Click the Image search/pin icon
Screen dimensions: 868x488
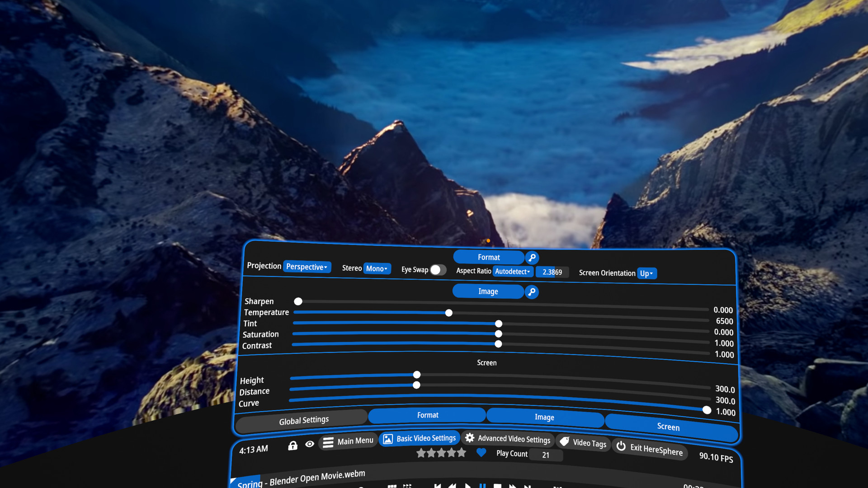(x=532, y=291)
